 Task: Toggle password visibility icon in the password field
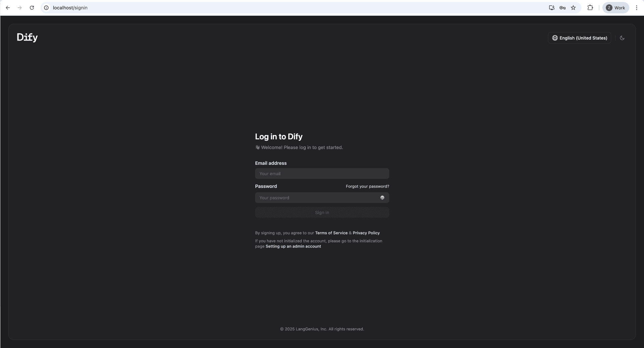click(382, 198)
